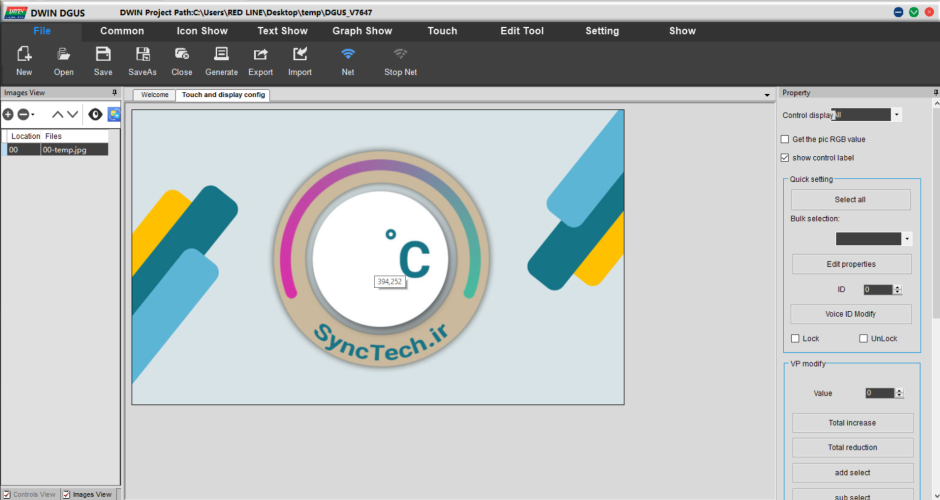Click the New project icon
Image resolution: width=940 pixels, height=500 pixels.
click(x=24, y=55)
